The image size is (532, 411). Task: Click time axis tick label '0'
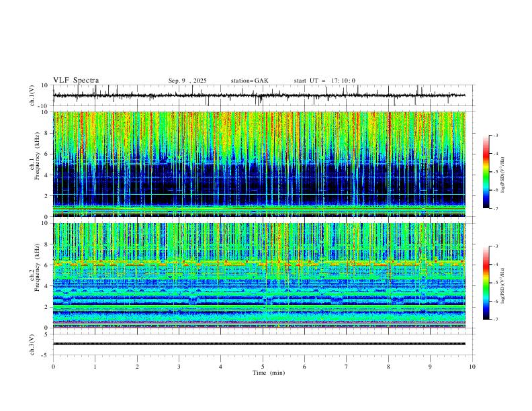pyautogui.click(x=53, y=367)
